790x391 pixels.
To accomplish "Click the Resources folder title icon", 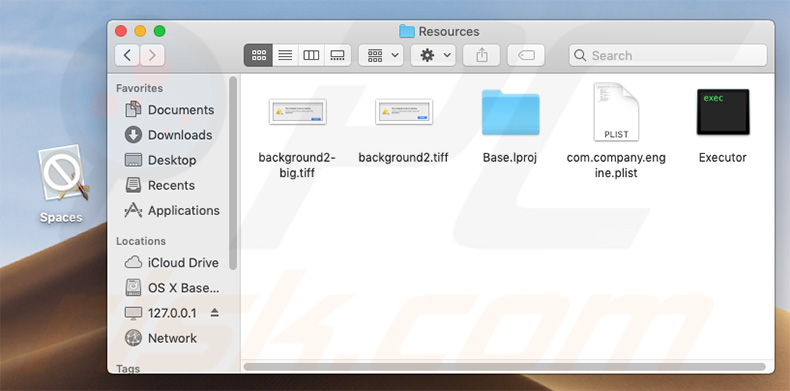I will pyautogui.click(x=407, y=31).
